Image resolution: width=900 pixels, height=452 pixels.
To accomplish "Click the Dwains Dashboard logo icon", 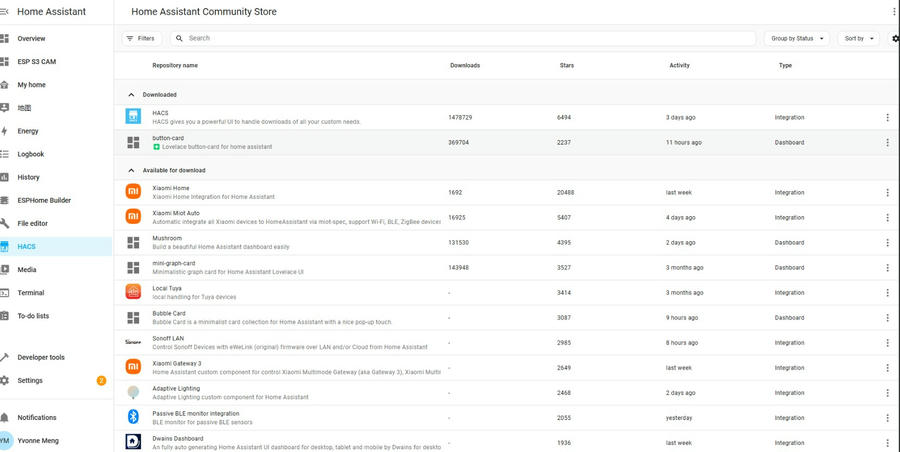I will click(x=133, y=442).
